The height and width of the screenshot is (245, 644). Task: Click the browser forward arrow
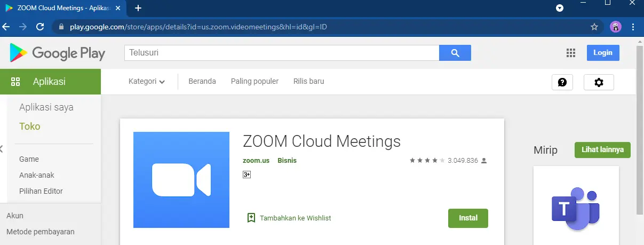(x=23, y=26)
